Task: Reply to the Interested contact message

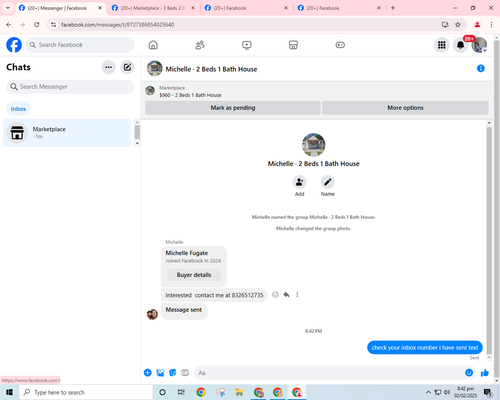Action: click(x=286, y=295)
